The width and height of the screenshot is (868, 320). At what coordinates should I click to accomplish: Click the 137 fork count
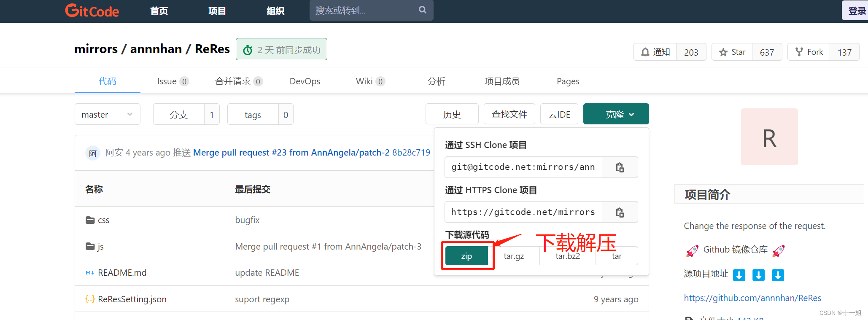pos(844,52)
